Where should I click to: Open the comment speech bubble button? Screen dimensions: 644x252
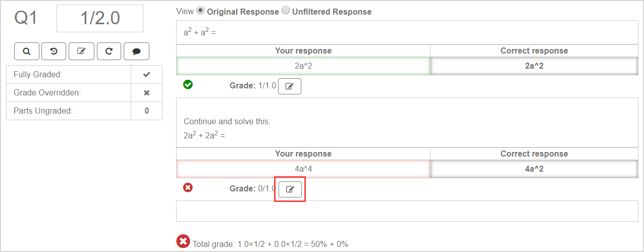(136, 51)
